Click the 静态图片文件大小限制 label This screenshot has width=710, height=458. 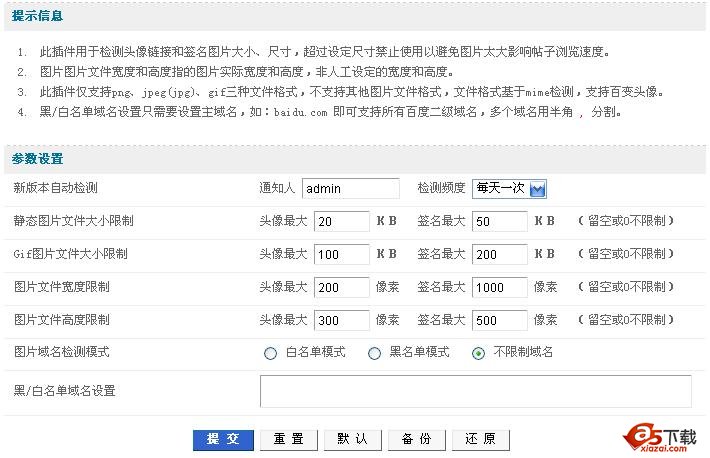pyautogui.click(x=73, y=221)
